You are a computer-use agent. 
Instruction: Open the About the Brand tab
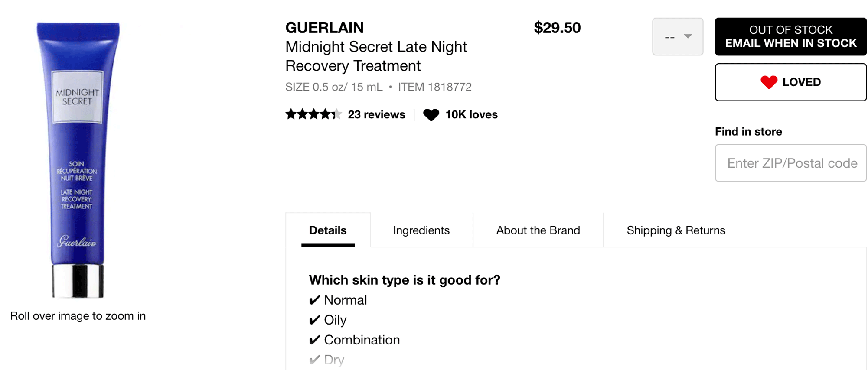click(x=538, y=230)
